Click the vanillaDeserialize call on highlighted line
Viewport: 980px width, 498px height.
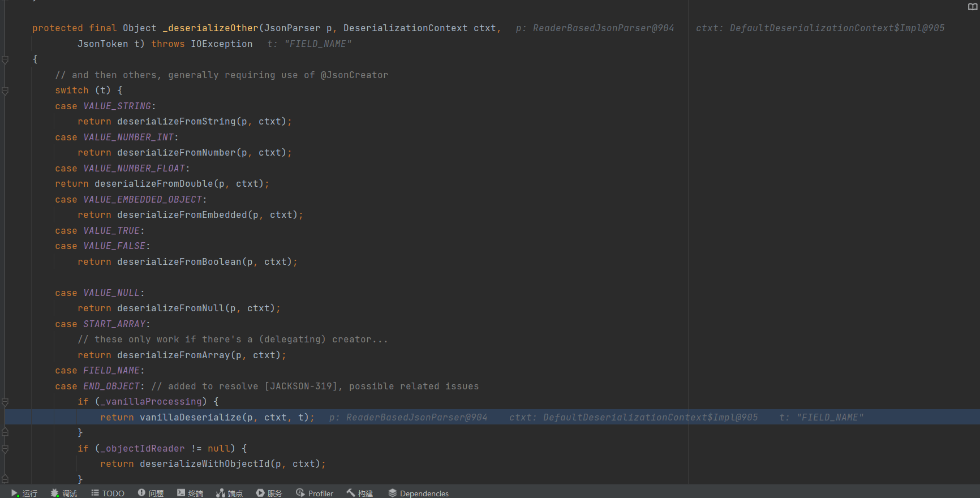pos(190,417)
